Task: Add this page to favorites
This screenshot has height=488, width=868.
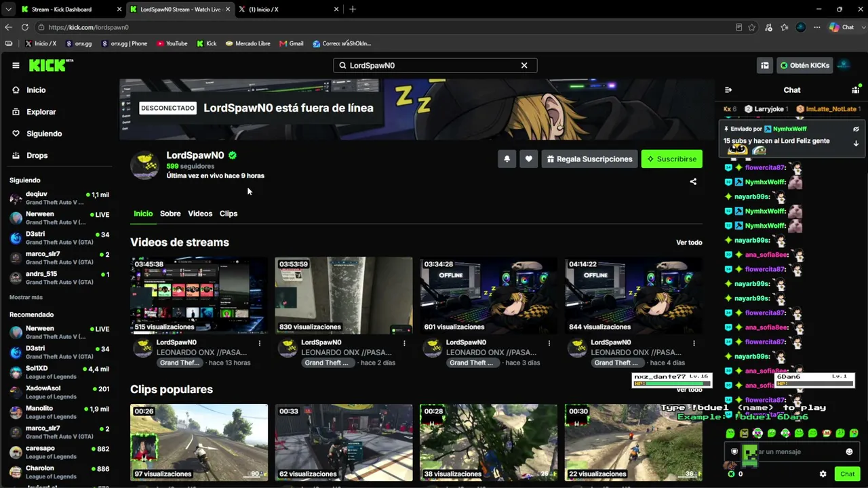Action: pyautogui.click(x=752, y=27)
